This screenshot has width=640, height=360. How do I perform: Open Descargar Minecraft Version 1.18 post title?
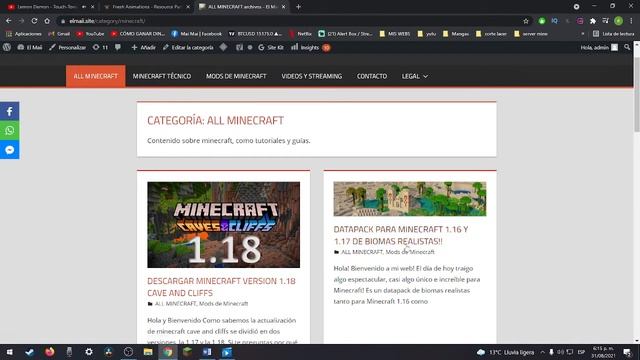pyautogui.click(x=221, y=287)
